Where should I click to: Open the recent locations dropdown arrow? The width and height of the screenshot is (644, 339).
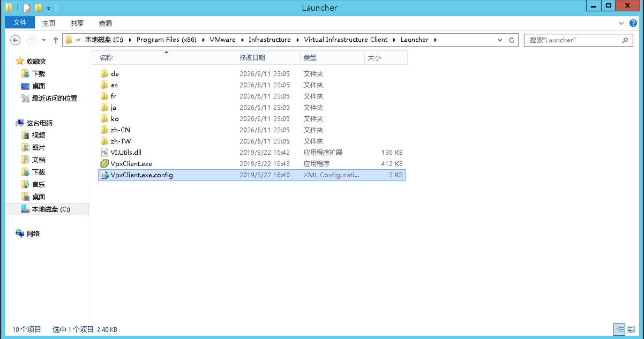(x=44, y=40)
